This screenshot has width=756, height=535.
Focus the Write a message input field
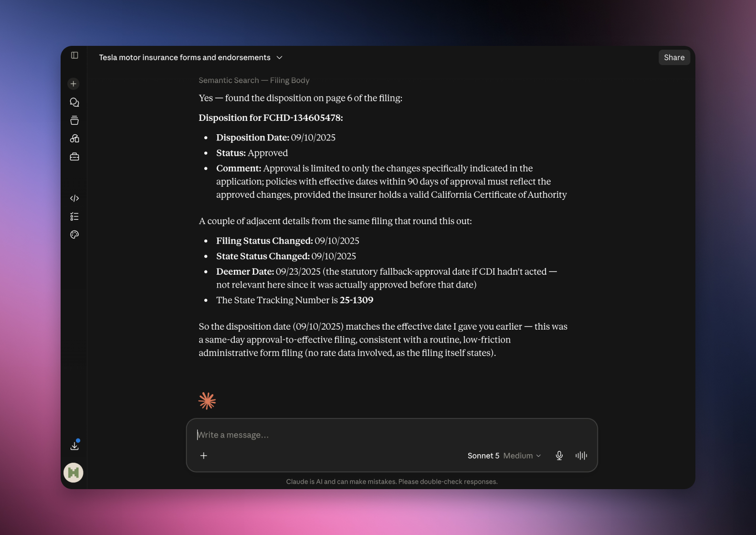pos(391,435)
